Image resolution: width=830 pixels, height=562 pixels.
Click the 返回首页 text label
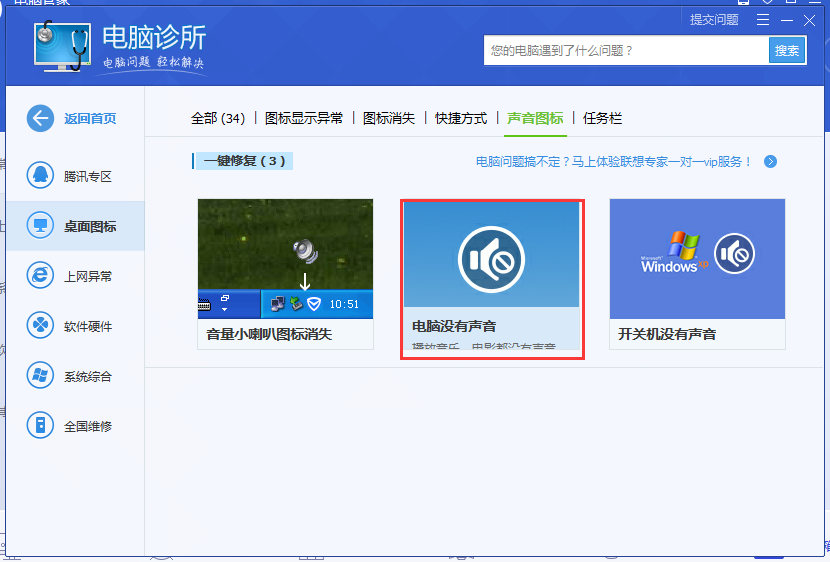(90, 119)
